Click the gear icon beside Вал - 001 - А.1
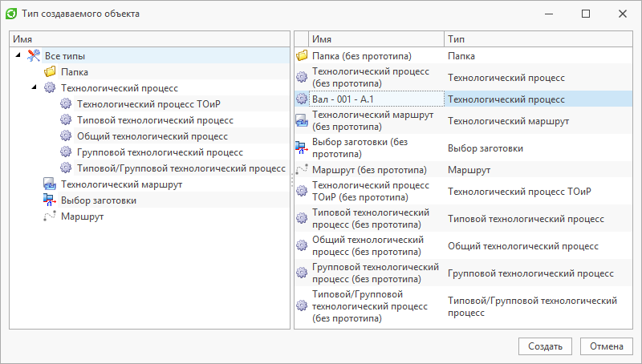 coord(302,99)
